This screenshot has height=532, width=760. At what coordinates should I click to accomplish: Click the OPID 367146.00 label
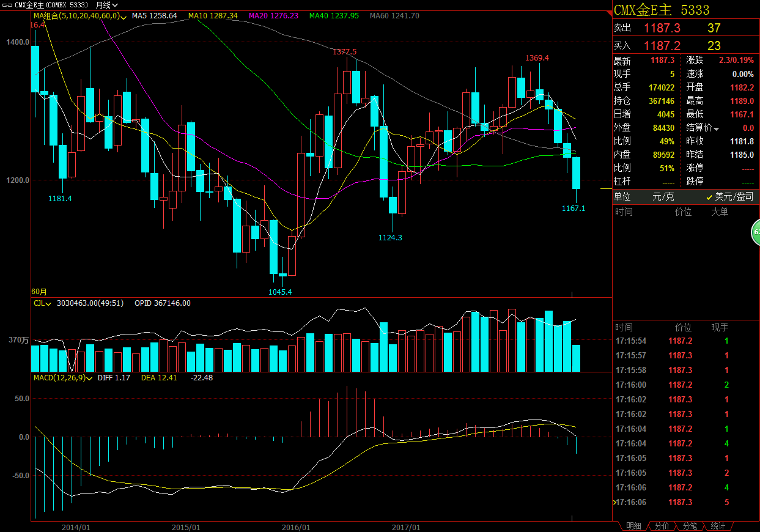point(161,303)
